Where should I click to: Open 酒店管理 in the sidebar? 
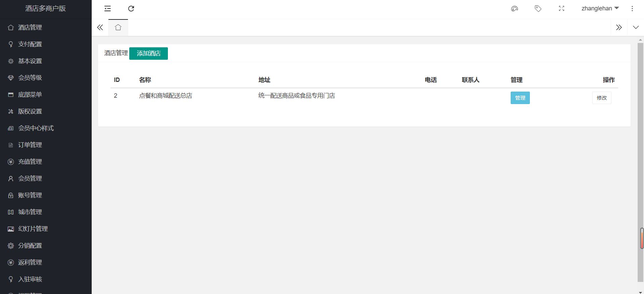tap(30, 28)
